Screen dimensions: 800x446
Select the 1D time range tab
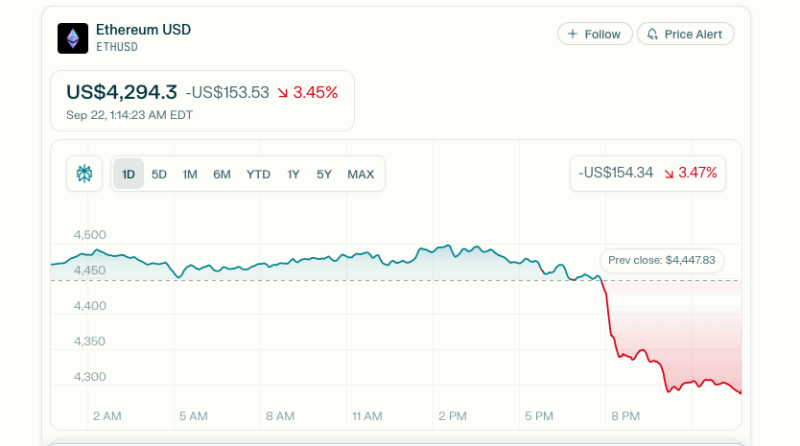pyautogui.click(x=128, y=174)
